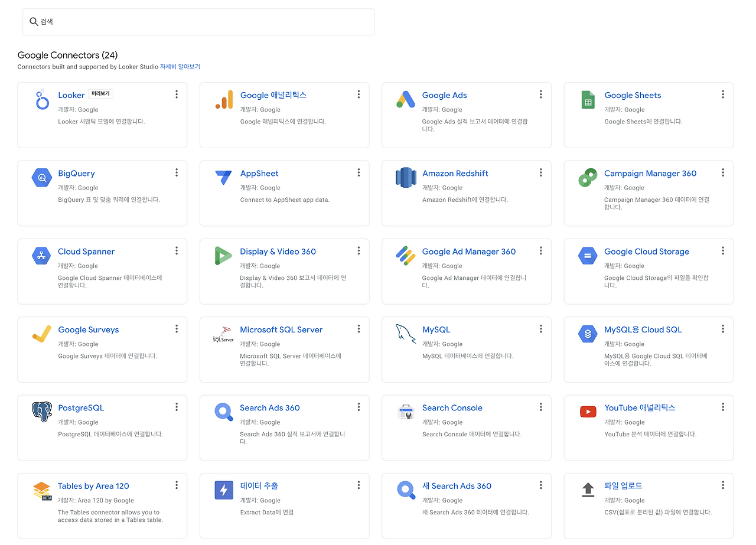
Task: Choose the BigQuery connector title
Action: click(76, 174)
